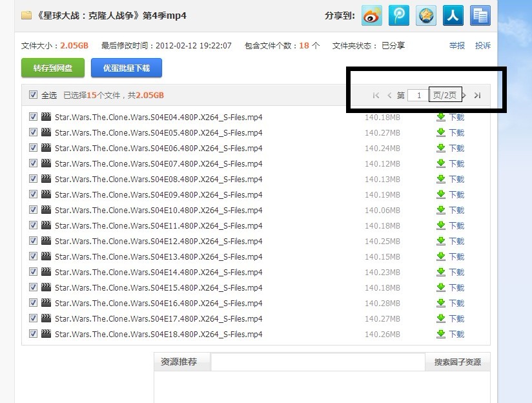Click the Tencent Weibo share icon
Viewport: 532px width, 403px height.
click(x=398, y=15)
